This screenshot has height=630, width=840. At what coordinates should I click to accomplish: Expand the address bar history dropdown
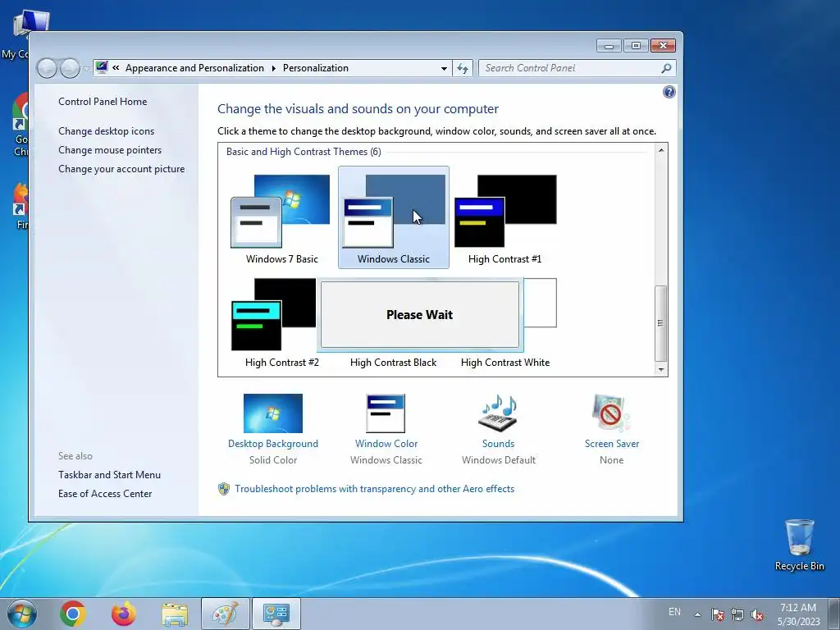(444, 69)
